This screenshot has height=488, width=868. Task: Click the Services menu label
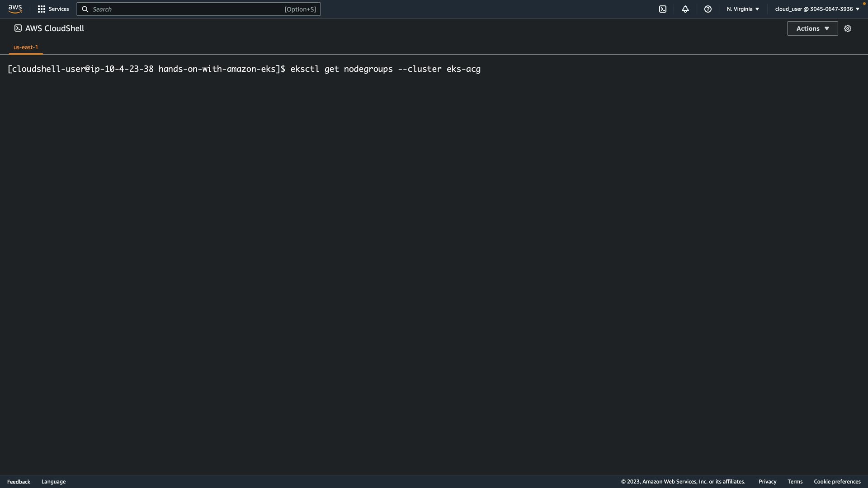click(59, 9)
